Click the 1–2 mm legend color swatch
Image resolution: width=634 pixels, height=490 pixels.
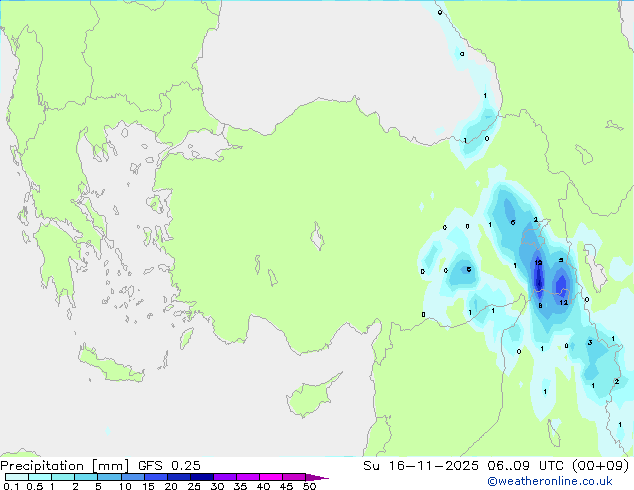coord(63,477)
